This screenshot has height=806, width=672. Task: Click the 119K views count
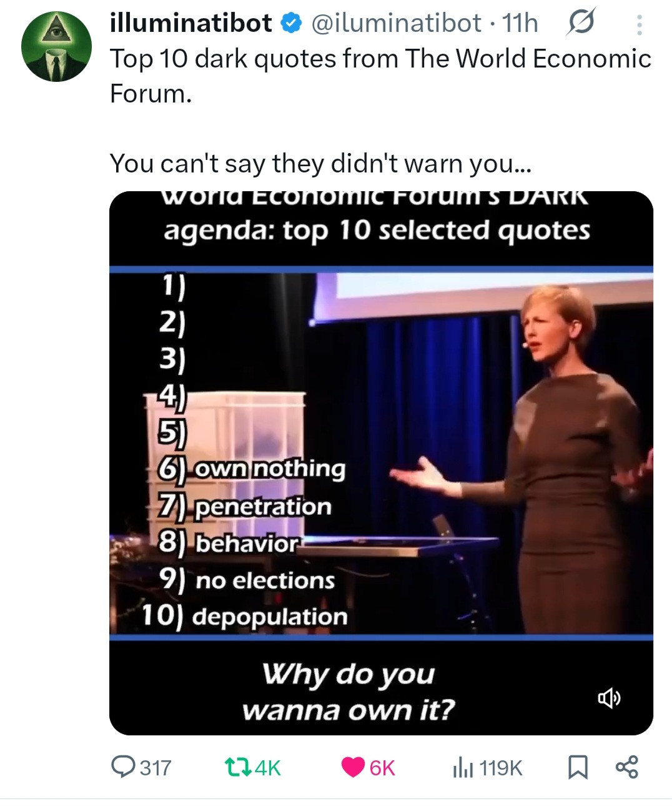(x=501, y=768)
